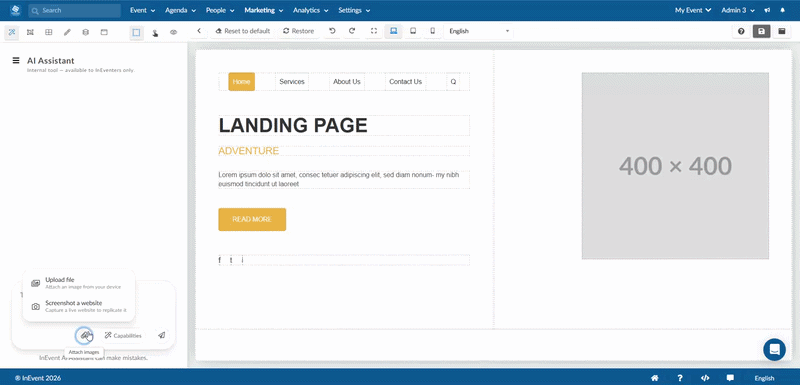Enter fullscreen editor mode

(374, 31)
